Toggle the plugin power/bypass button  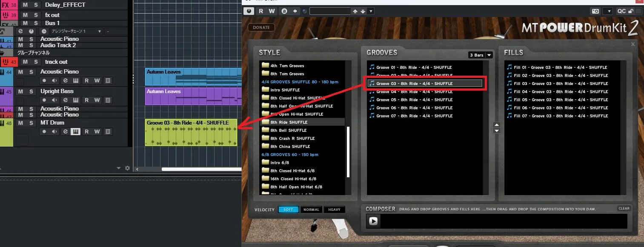point(249,11)
